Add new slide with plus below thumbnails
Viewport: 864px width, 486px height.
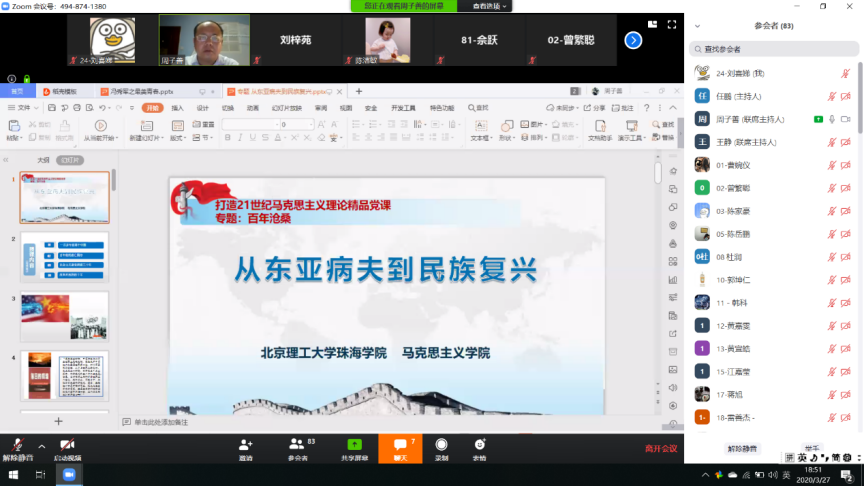point(58,422)
